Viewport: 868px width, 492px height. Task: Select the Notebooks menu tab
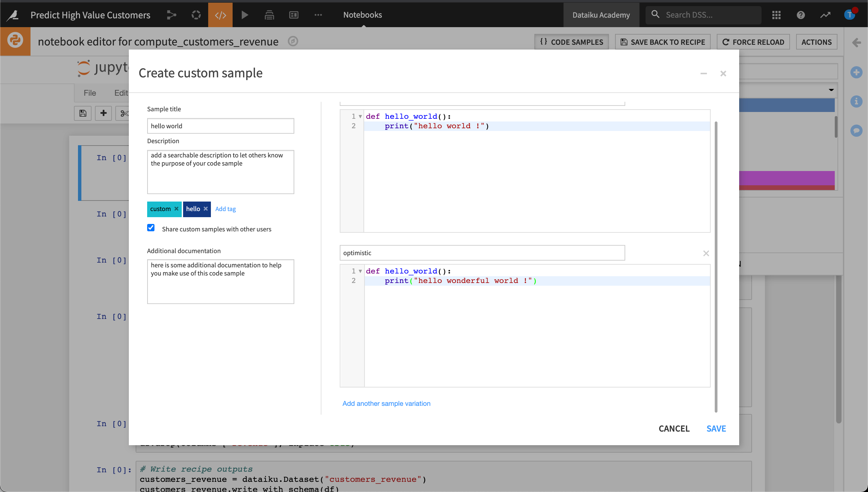(363, 14)
